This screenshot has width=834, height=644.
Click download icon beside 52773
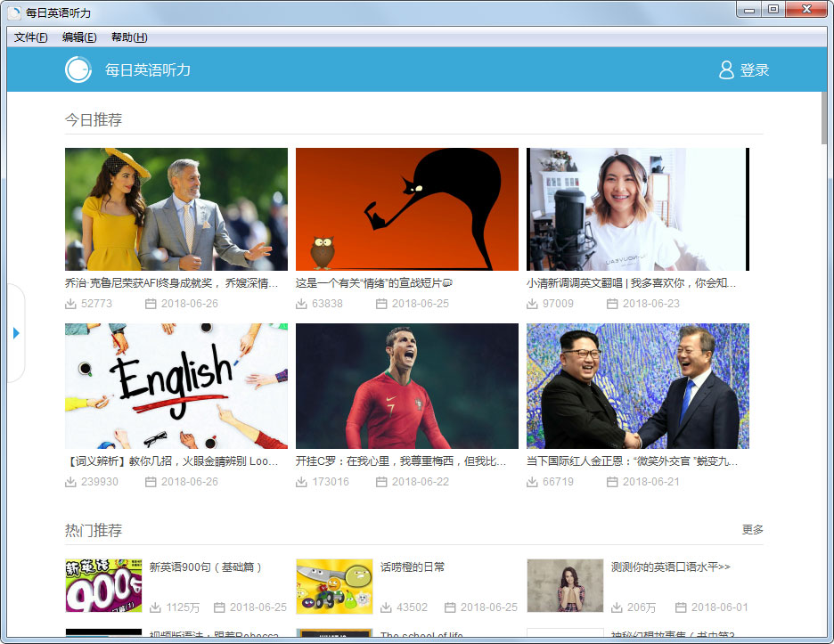click(70, 304)
